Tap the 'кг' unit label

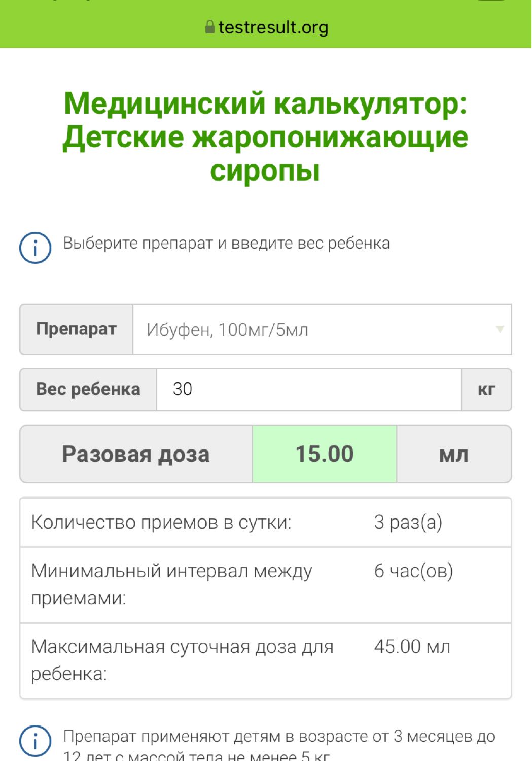tap(486, 390)
